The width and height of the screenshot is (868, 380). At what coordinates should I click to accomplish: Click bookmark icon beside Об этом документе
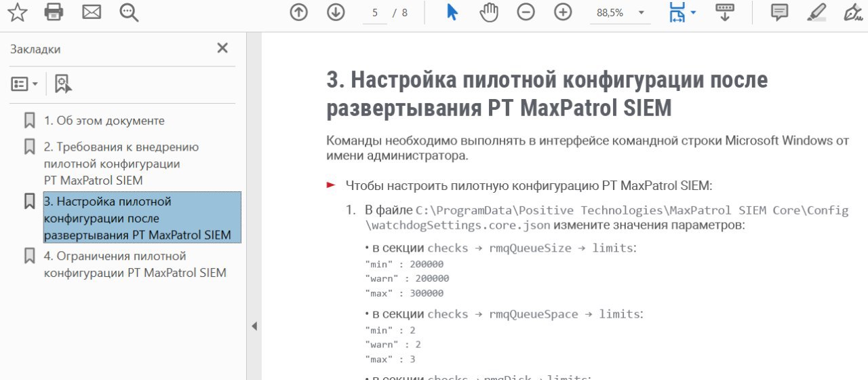pos(29,121)
